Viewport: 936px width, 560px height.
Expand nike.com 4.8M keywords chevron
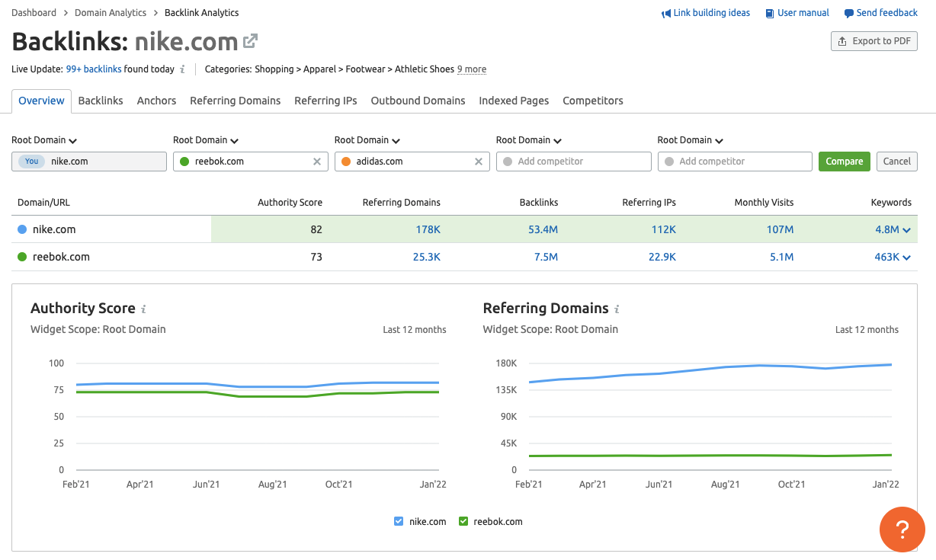(907, 230)
